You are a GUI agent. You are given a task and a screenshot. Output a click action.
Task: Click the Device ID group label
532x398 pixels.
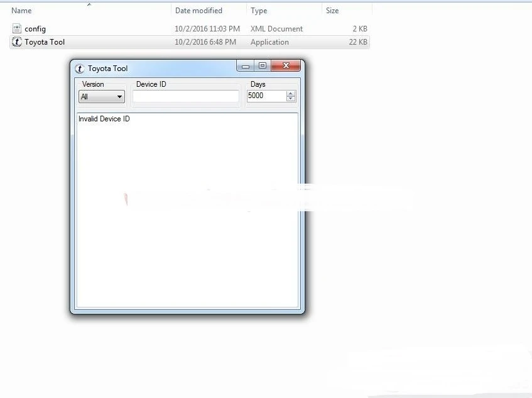tap(151, 84)
